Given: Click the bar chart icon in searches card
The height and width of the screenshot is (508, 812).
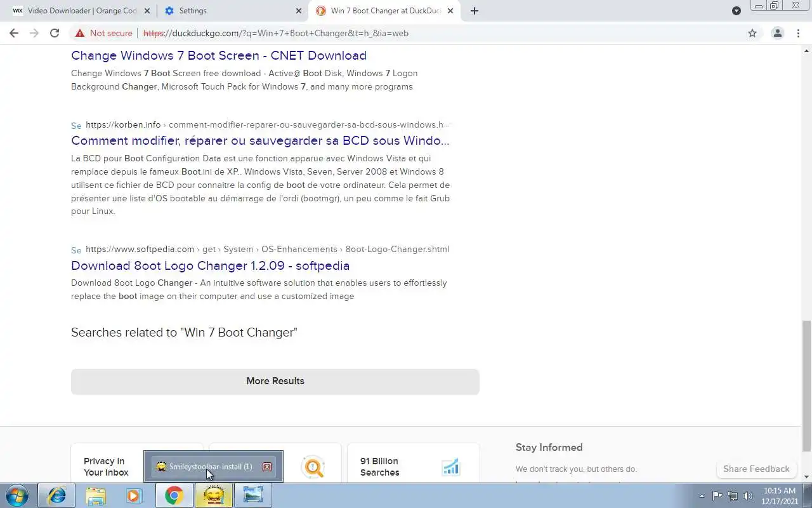Looking at the screenshot, I should click(x=450, y=467).
